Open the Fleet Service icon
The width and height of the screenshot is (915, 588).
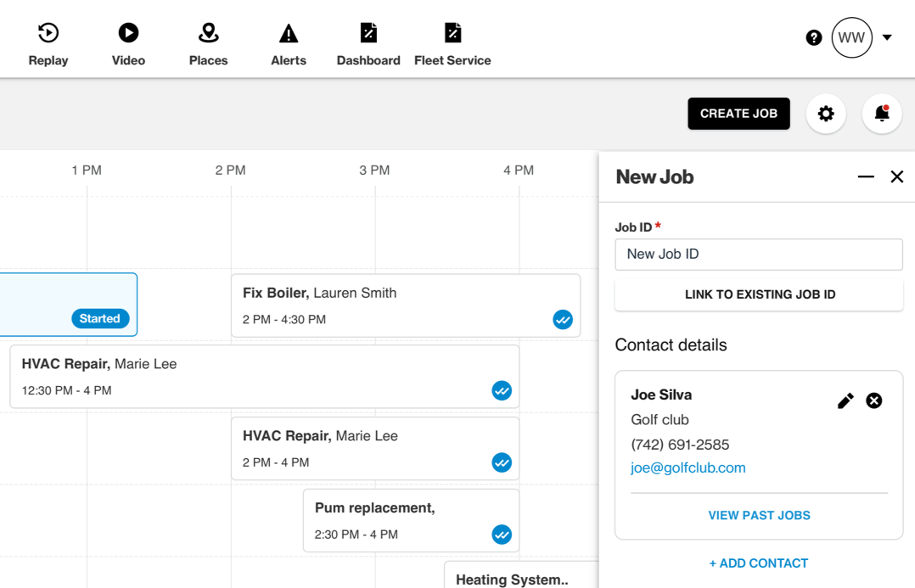[452, 32]
